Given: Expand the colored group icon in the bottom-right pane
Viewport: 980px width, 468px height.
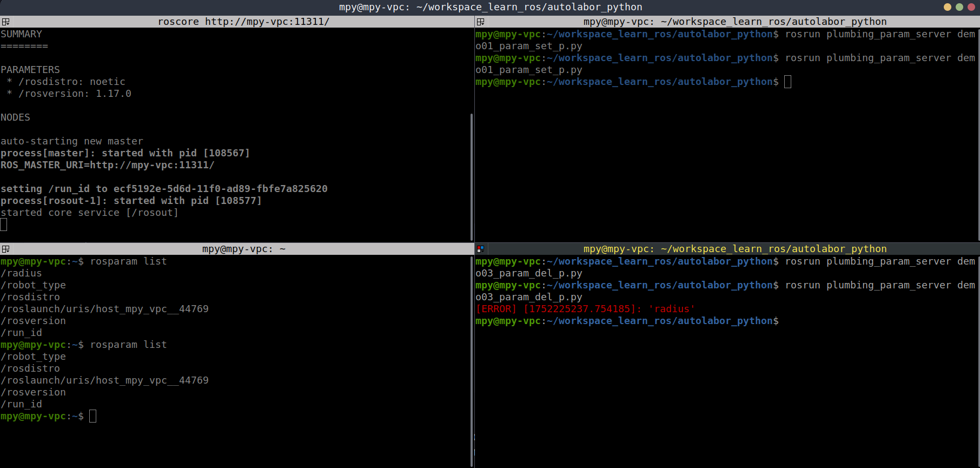Looking at the screenshot, I should point(480,249).
